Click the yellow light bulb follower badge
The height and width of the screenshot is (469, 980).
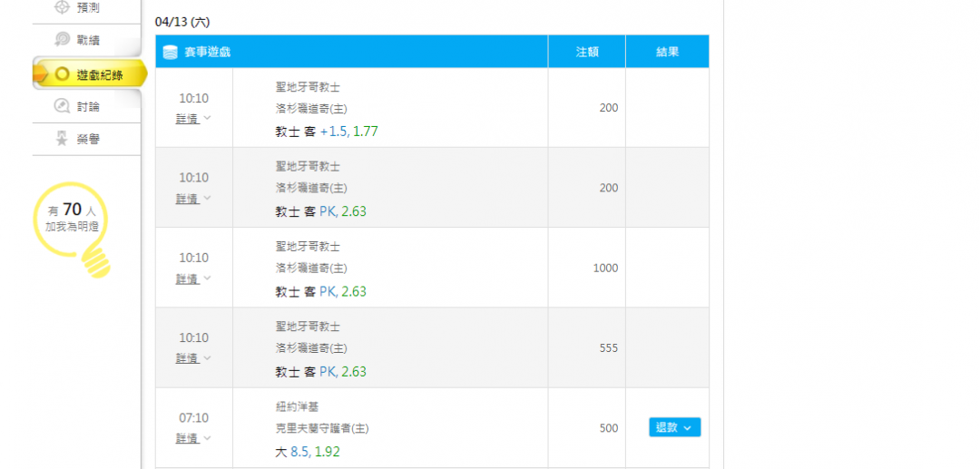(x=73, y=230)
